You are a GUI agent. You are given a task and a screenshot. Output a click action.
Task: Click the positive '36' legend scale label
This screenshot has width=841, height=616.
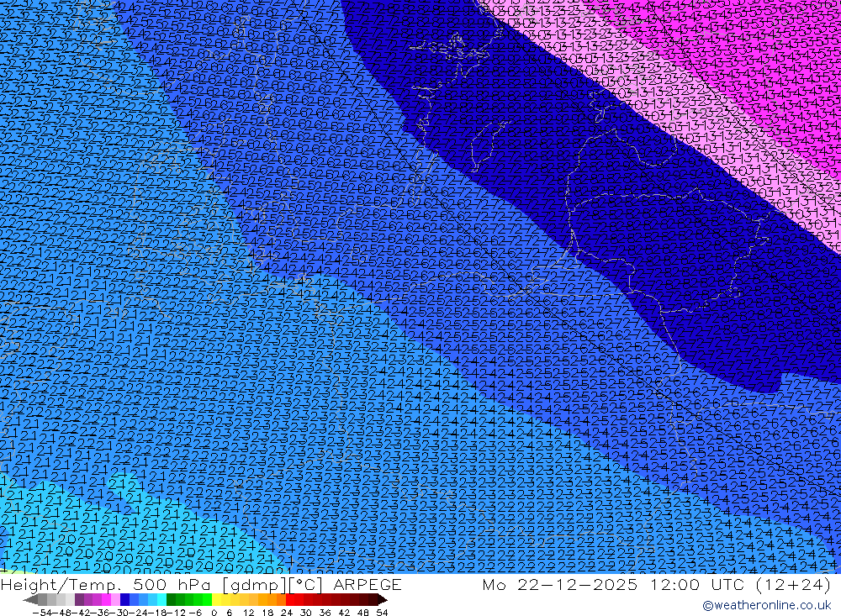325,613
